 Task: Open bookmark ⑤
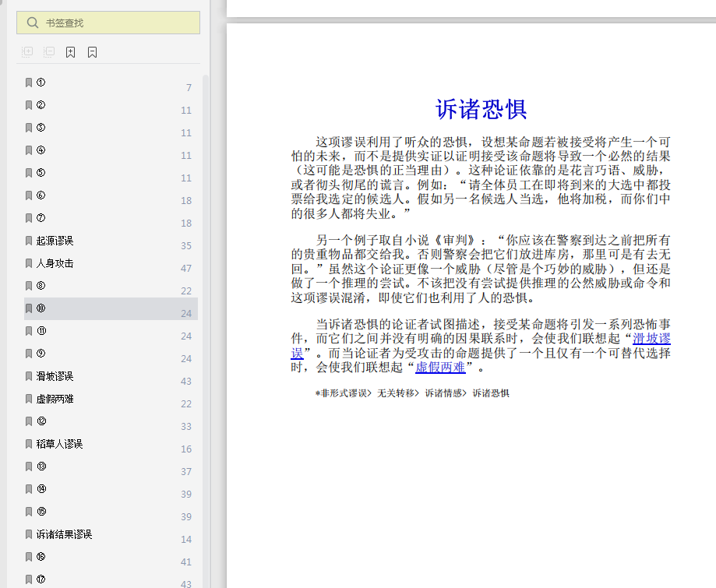[x=111, y=173]
